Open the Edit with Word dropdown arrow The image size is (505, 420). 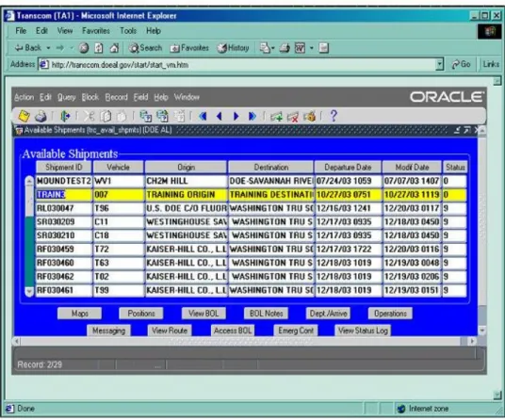coord(312,48)
